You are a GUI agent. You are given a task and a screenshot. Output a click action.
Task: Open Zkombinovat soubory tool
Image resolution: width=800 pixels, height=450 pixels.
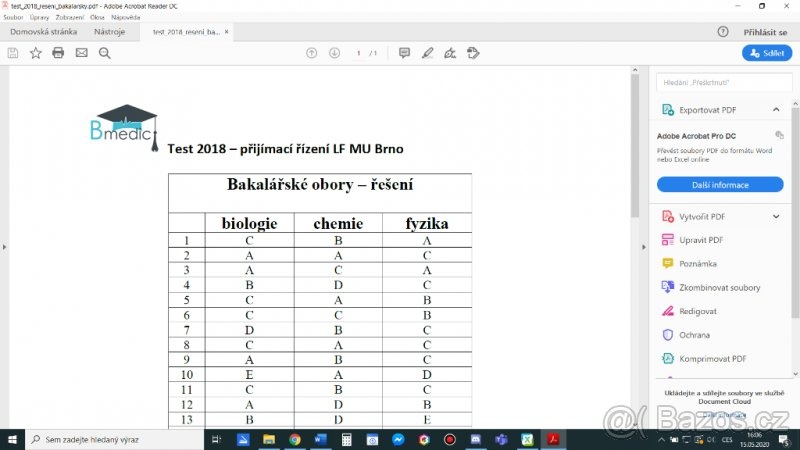tap(719, 287)
